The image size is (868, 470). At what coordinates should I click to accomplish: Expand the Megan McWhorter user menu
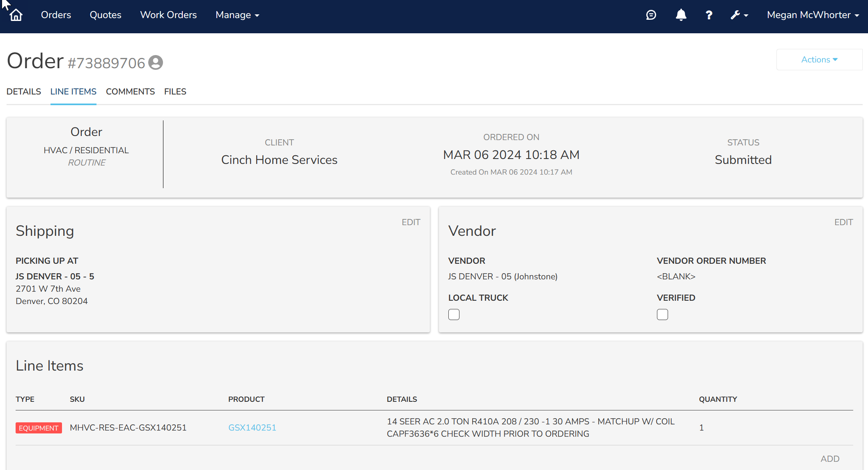click(x=813, y=15)
